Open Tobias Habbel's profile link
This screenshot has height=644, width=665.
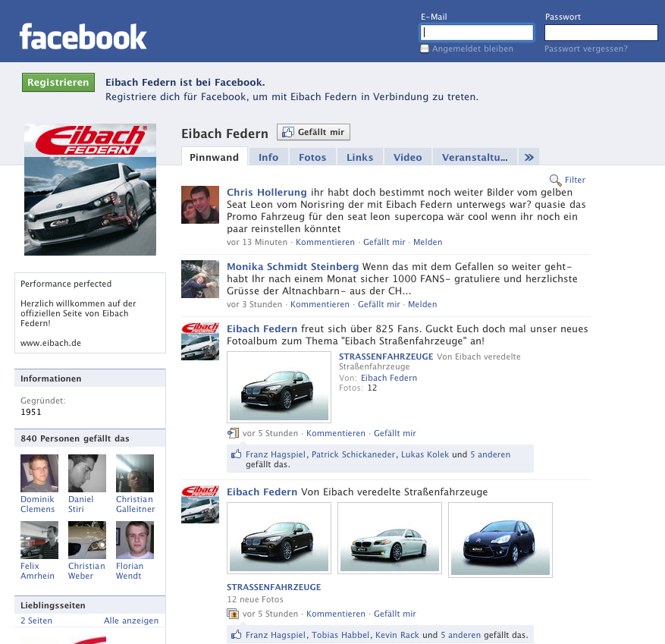[340, 635]
